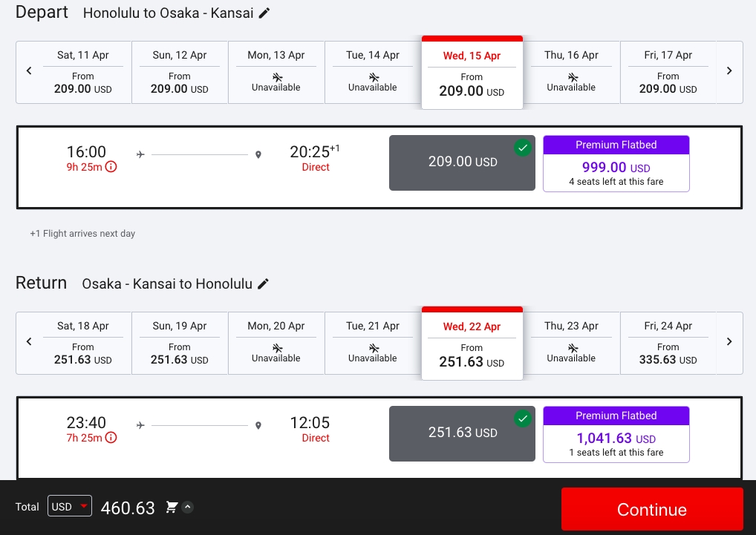Screen dimensions: 756x535
Task: Select Sun, 19 Apr return date tab
Action: coord(180,343)
